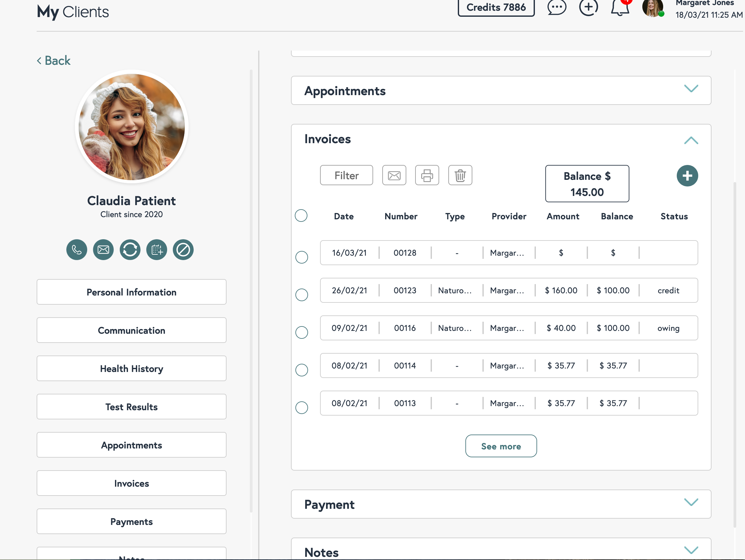
Task: Click the block client icon
Action: (x=183, y=250)
